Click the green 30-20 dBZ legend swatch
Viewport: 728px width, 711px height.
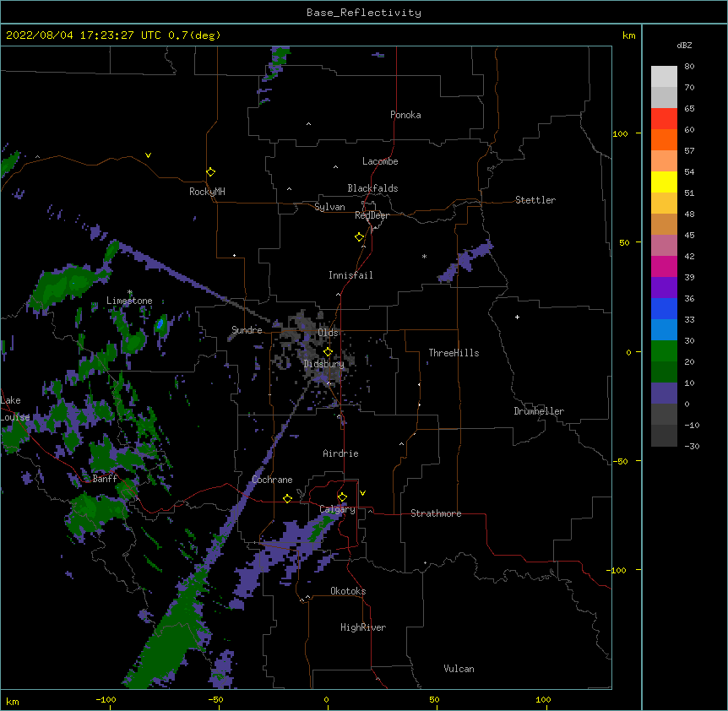click(664, 351)
